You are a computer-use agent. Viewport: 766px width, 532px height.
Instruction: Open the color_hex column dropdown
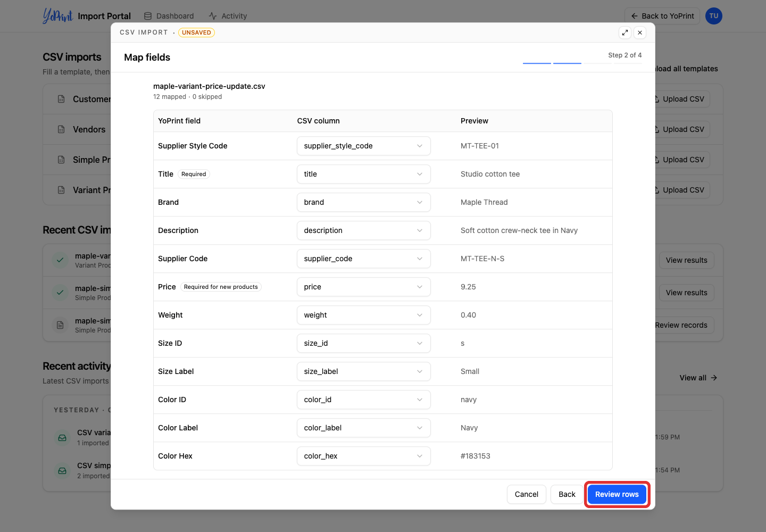click(364, 456)
